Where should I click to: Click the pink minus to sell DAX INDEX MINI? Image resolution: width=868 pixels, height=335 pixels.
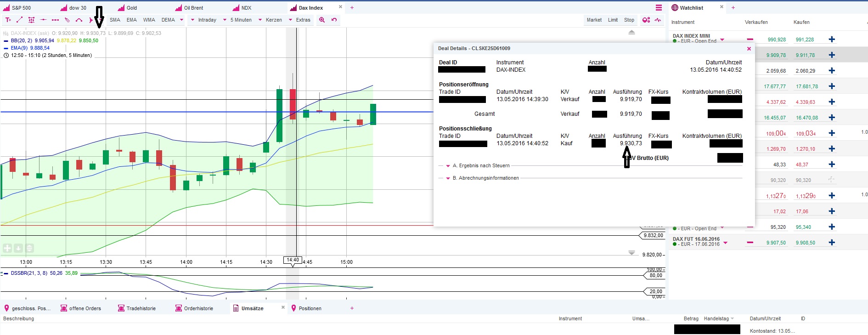click(x=750, y=40)
